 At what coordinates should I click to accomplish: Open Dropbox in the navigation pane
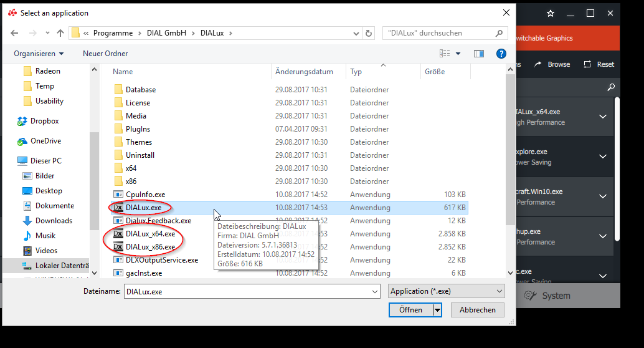[x=38, y=121]
